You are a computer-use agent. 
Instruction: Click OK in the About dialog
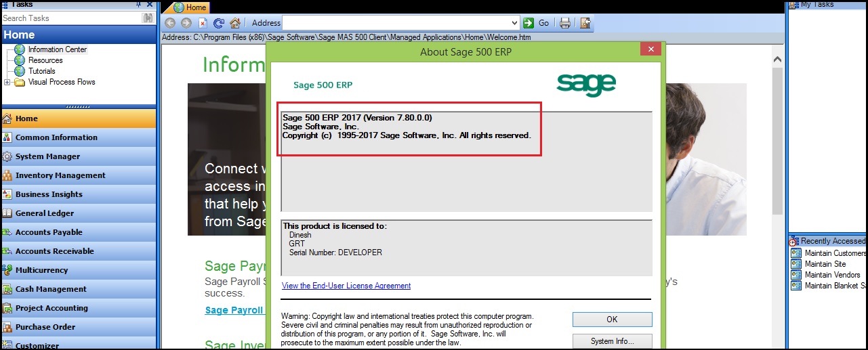pos(612,320)
